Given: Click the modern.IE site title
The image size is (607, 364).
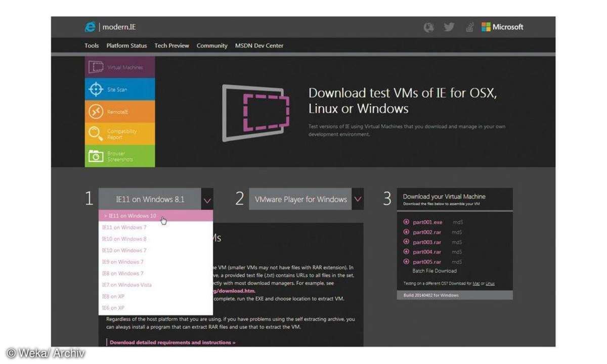Looking at the screenshot, I should tap(119, 27).
